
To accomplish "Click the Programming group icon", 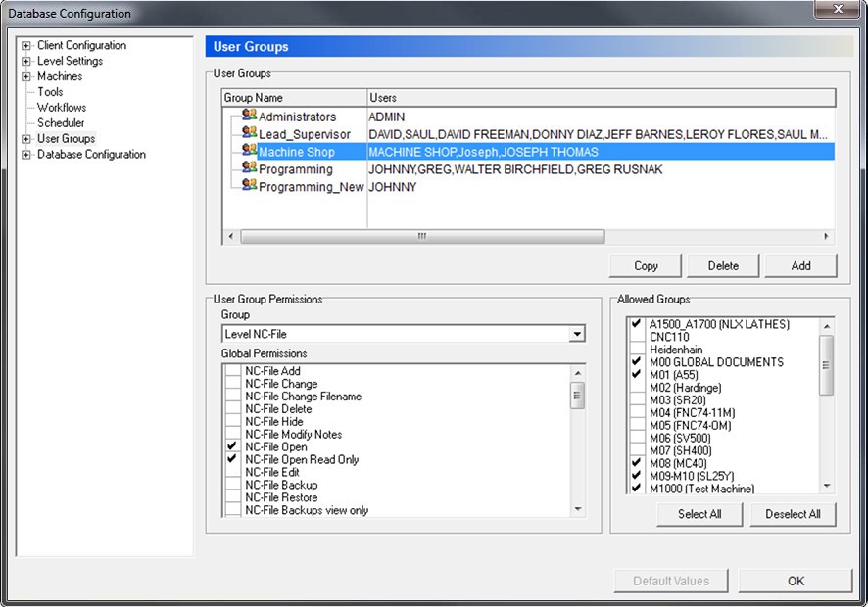I will click(x=250, y=167).
